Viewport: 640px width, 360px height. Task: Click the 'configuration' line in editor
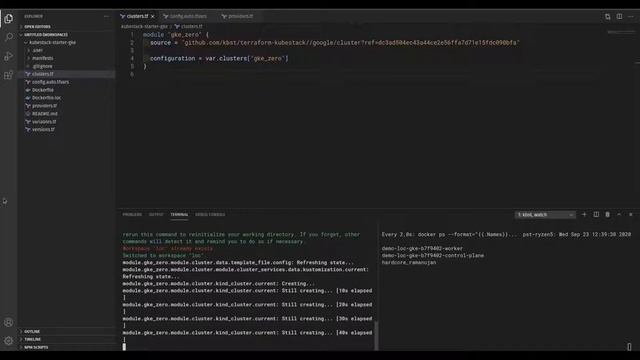tap(219, 58)
